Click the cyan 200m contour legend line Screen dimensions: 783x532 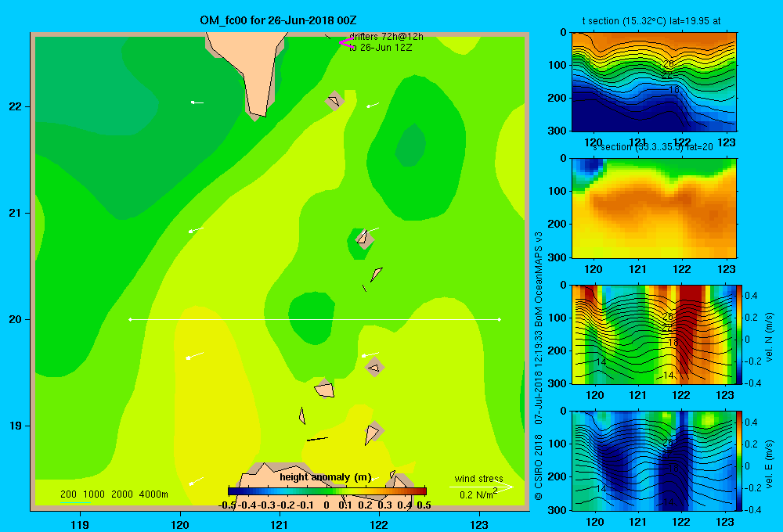pos(75,502)
